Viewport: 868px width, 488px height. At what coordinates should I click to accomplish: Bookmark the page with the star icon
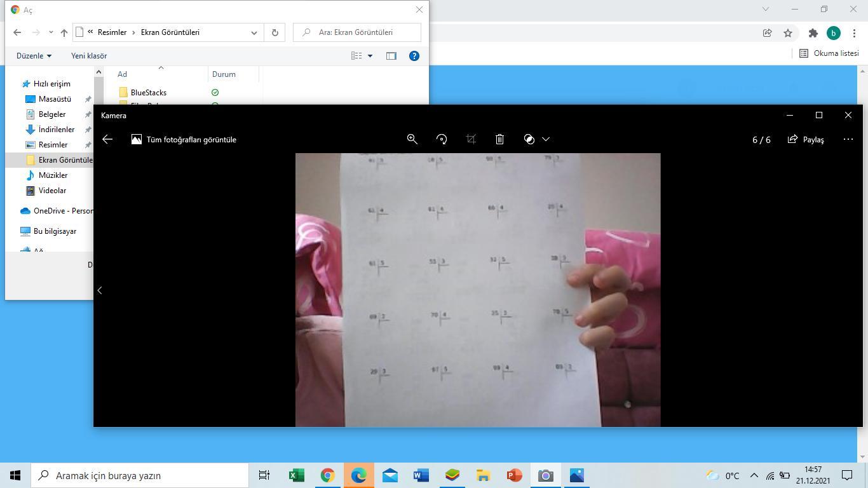coord(788,33)
